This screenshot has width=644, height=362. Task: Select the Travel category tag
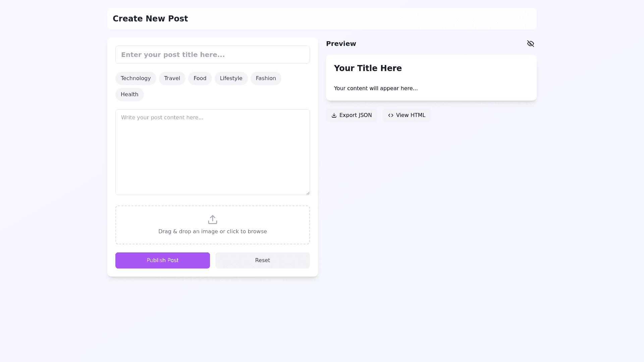172,78
